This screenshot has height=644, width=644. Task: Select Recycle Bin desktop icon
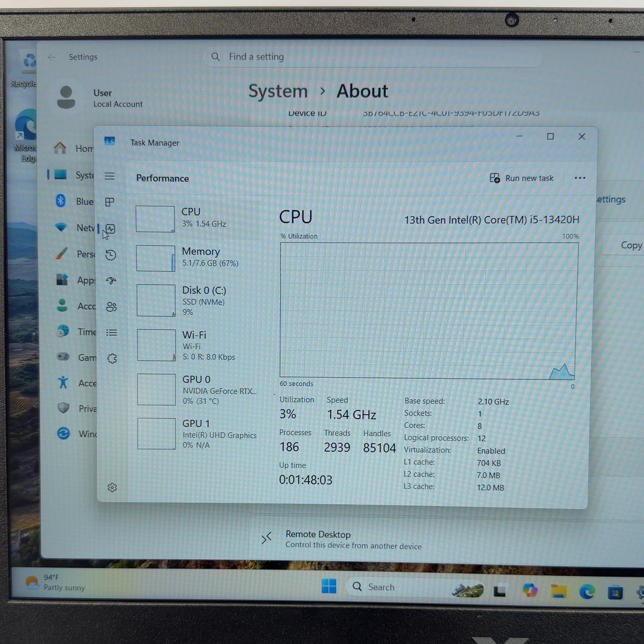pos(25,69)
